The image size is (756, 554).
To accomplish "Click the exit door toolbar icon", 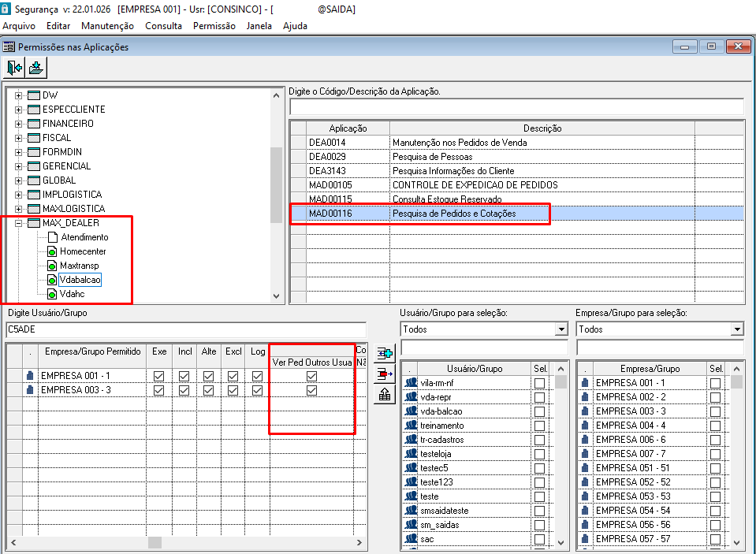I will pyautogui.click(x=14, y=68).
